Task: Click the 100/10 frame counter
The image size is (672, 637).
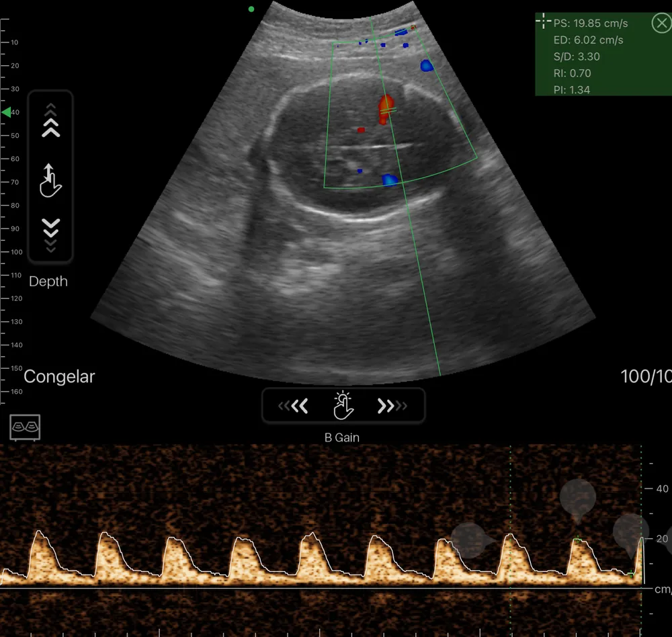Action: pyautogui.click(x=646, y=376)
